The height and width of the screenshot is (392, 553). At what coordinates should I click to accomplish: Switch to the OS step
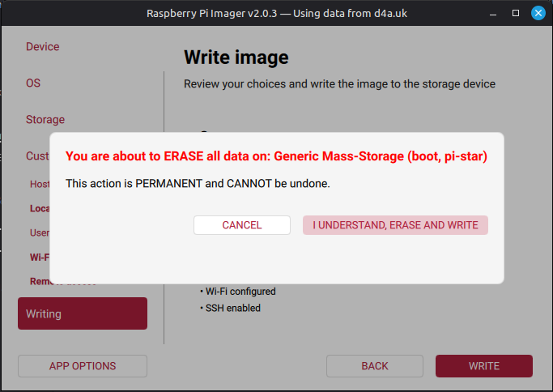[33, 83]
